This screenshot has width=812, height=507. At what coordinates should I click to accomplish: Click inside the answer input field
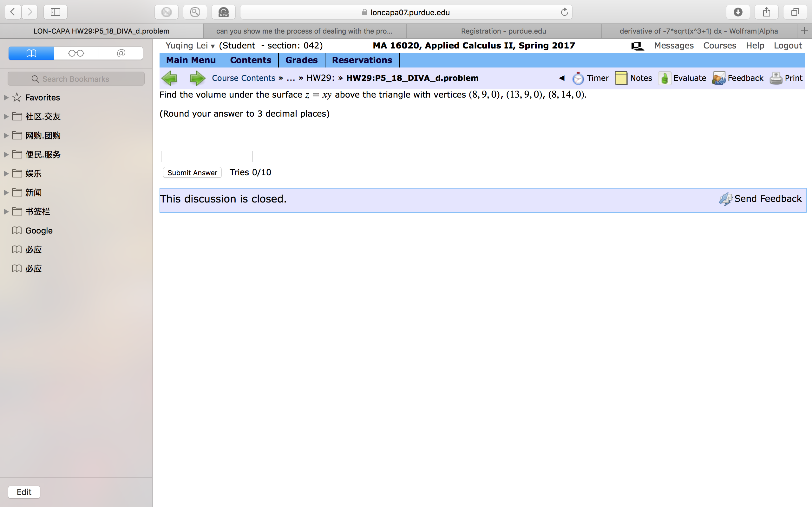coord(206,156)
